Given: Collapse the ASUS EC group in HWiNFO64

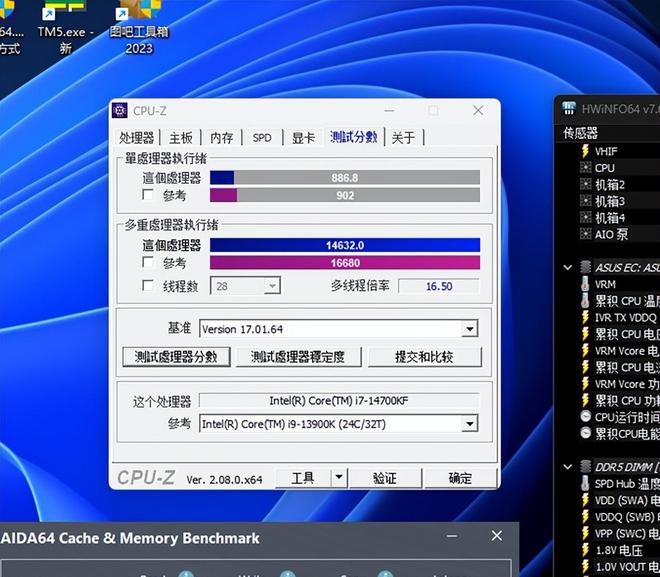Looking at the screenshot, I should point(567,267).
